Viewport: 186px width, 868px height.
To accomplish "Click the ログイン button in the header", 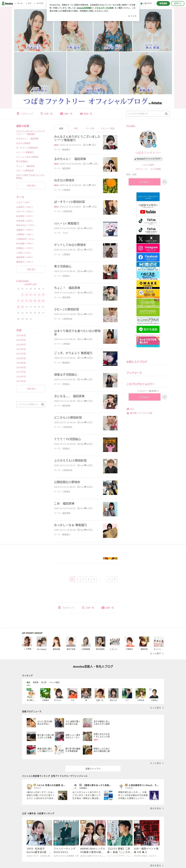I will 178,3.
